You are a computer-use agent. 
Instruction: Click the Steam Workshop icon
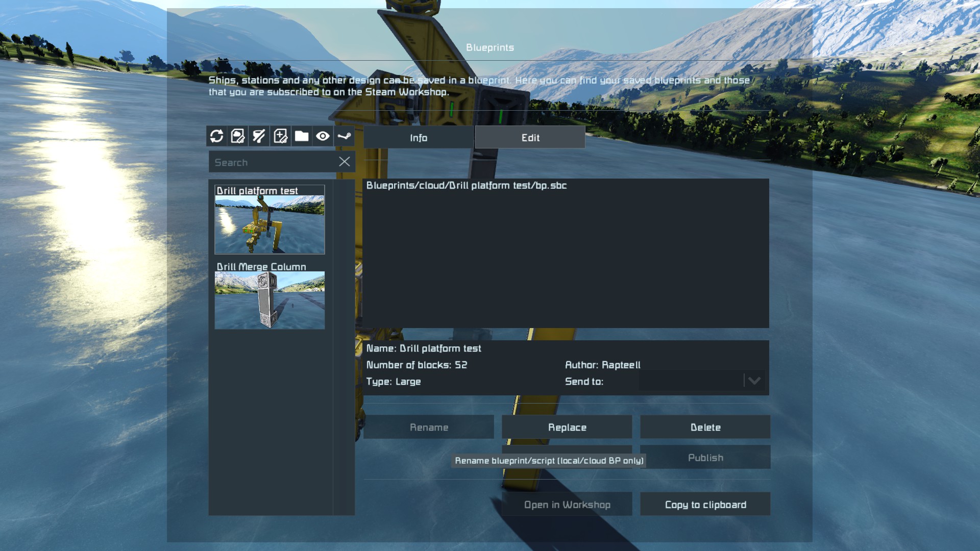344,136
